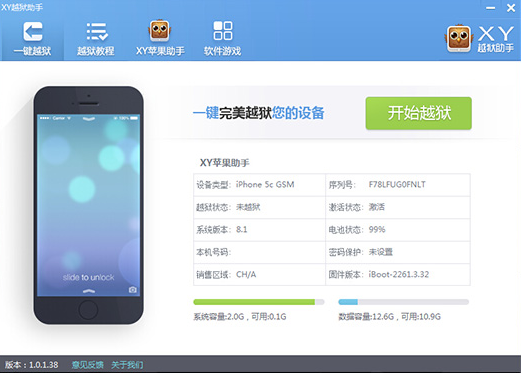Minimize the XY越狱助手 window
The width and height of the screenshot is (521, 373).
coord(490,8)
